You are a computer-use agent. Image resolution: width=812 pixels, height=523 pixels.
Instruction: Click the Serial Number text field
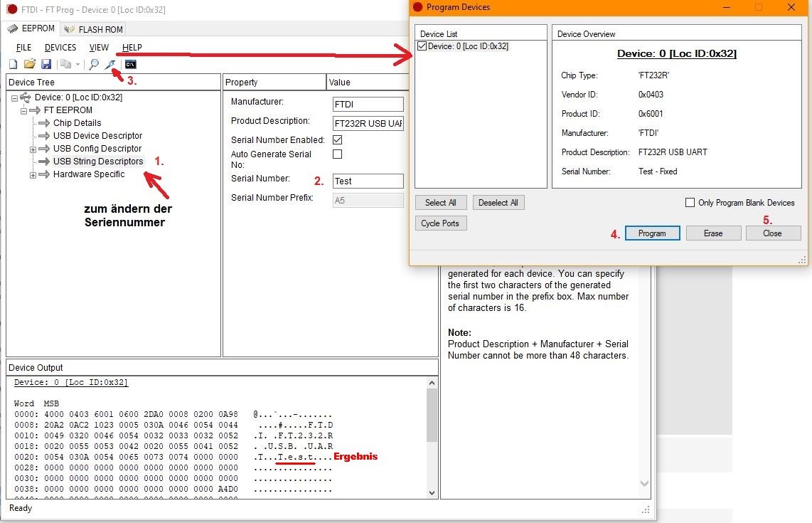[x=368, y=181]
